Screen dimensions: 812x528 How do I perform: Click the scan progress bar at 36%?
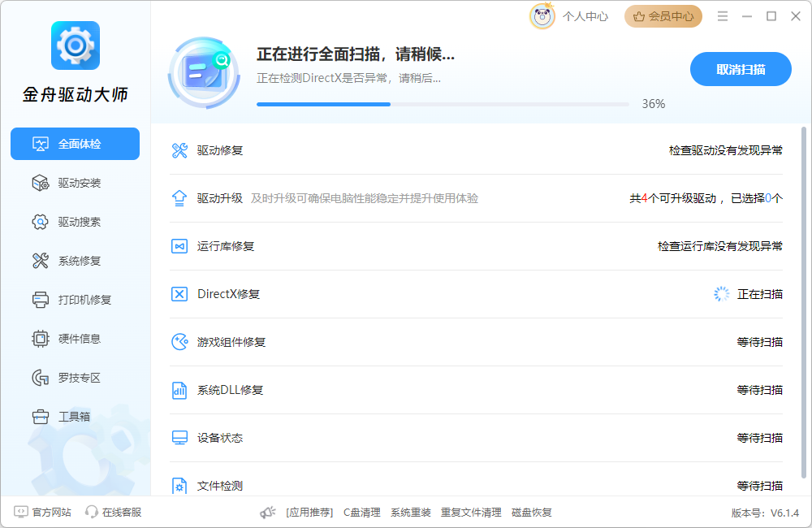[x=443, y=104]
